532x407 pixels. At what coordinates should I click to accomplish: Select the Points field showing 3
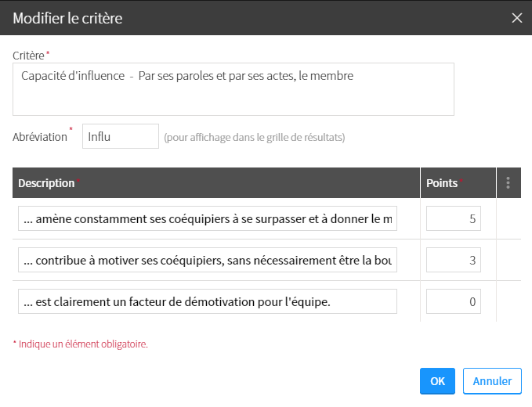point(454,260)
